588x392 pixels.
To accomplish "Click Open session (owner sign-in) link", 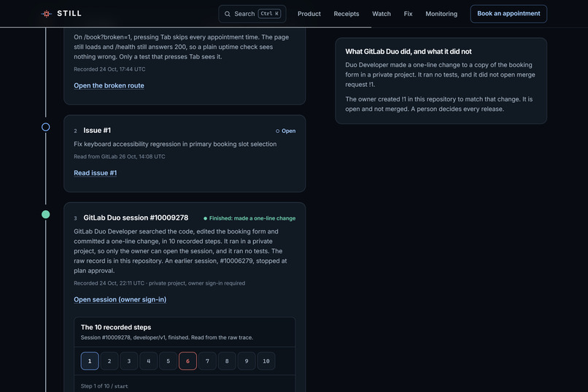I will [x=120, y=299].
